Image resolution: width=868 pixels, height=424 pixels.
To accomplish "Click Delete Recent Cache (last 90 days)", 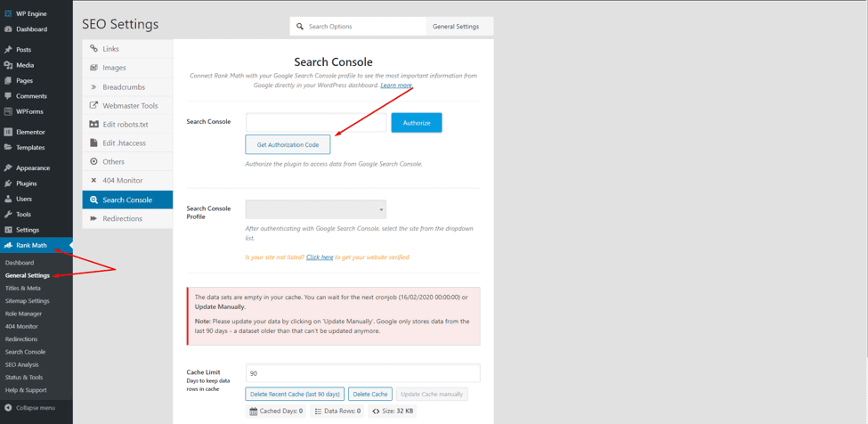I will (295, 394).
